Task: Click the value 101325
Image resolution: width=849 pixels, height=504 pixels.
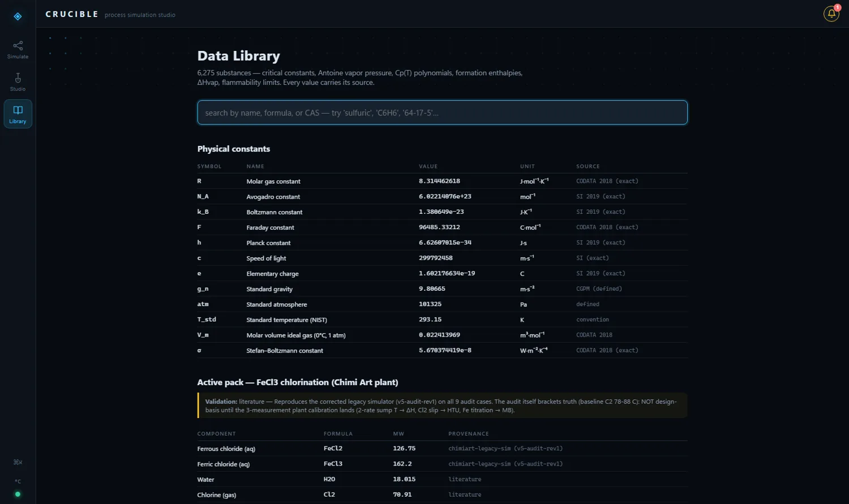Action: click(430, 304)
